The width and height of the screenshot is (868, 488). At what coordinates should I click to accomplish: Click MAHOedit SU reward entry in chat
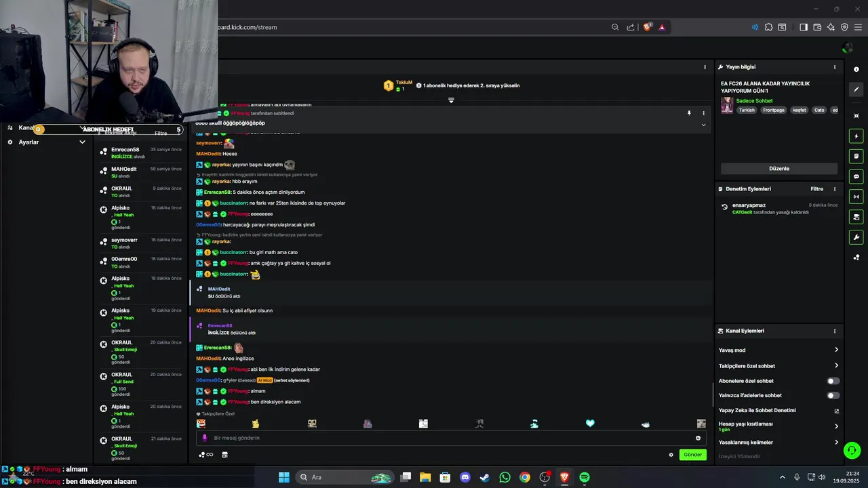pos(451,292)
